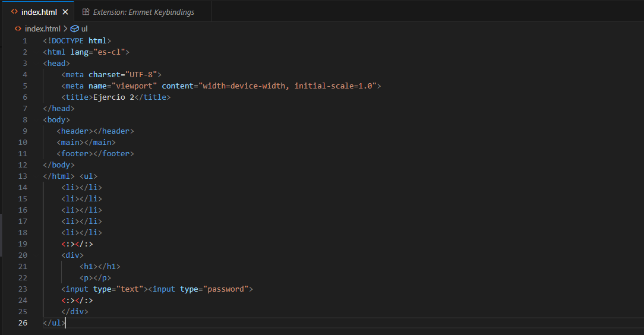Switch to Extension: Emmet Keybindings tab
Image resolution: width=644 pixels, height=335 pixels.
(143, 12)
